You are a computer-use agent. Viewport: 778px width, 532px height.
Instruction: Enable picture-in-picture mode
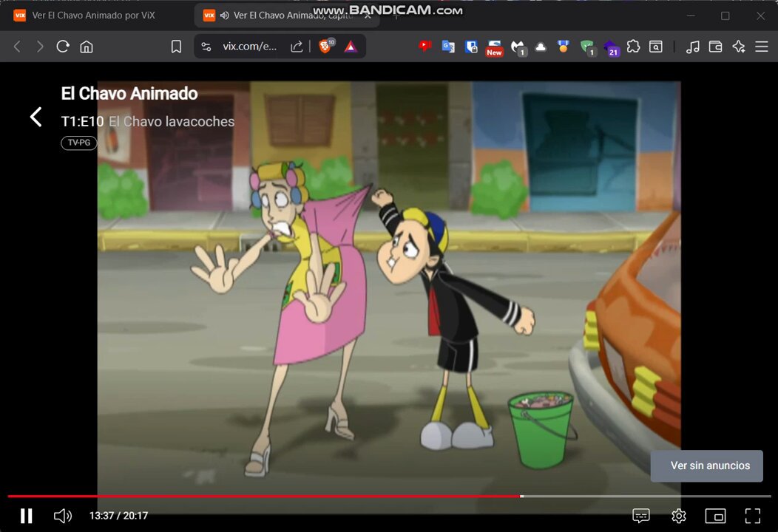click(715, 516)
